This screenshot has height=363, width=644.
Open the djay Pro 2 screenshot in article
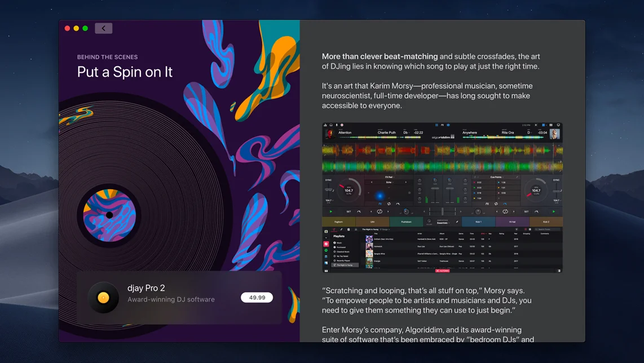point(442,197)
